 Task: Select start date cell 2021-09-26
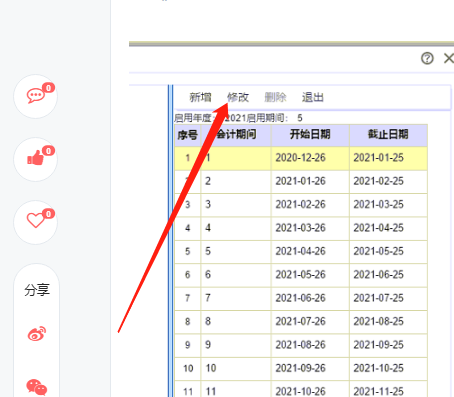pos(310,368)
